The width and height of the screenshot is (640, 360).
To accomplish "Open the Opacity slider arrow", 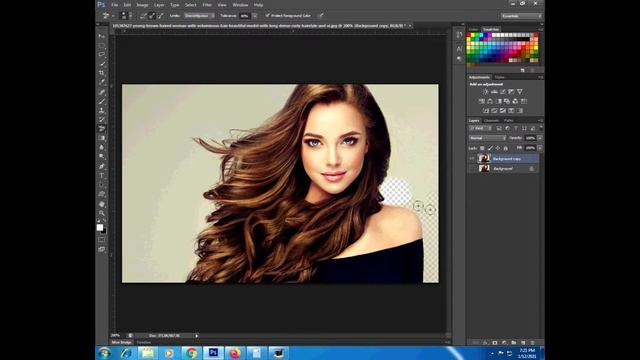I will coord(540,138).
